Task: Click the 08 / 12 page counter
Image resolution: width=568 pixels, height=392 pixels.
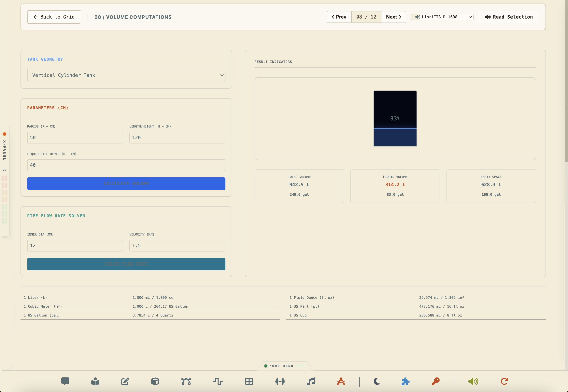Action: (366, 17)
